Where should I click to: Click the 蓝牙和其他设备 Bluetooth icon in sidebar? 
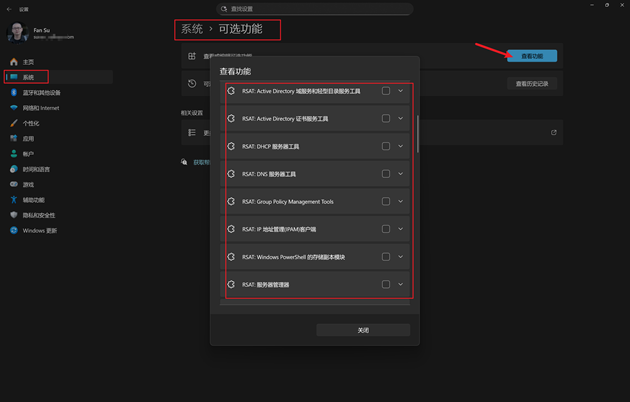tap(14, 93)
